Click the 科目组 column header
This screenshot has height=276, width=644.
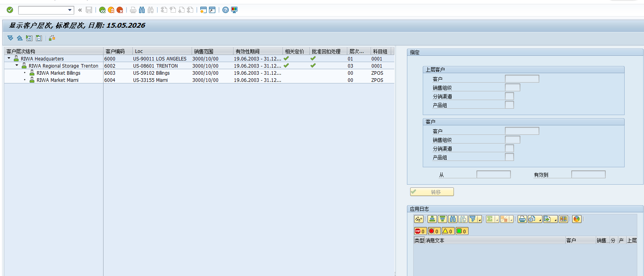381,51
